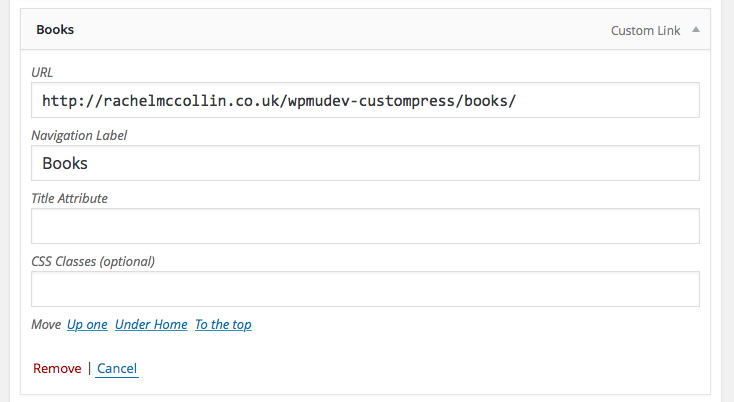This screenshot has height=402, width=734.
Task: Collapse the Books menu item arrow
Action: point(696,30)
